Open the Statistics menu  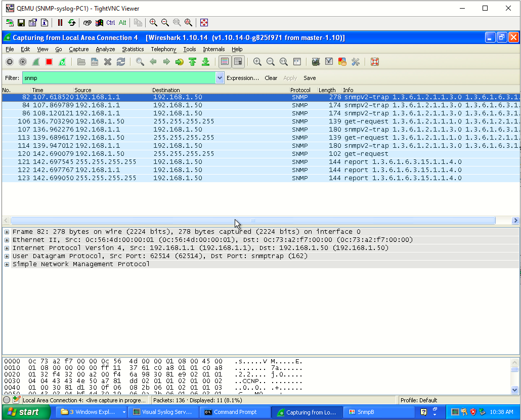(133, 49)
